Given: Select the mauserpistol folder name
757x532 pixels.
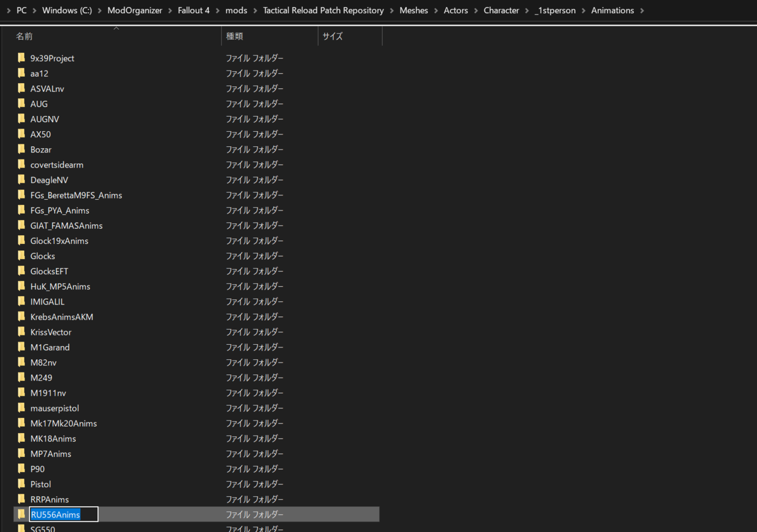Looking at the screenshot, I should 55,408.
